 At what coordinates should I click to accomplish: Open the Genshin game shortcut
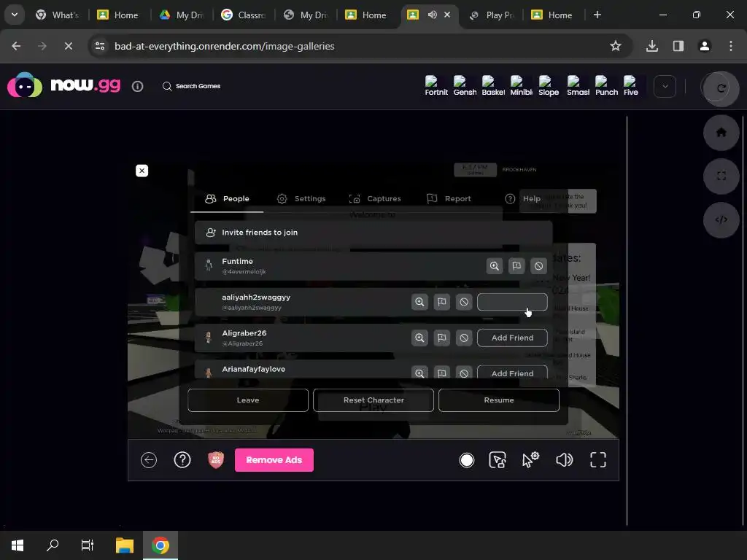tap(465, 86)
